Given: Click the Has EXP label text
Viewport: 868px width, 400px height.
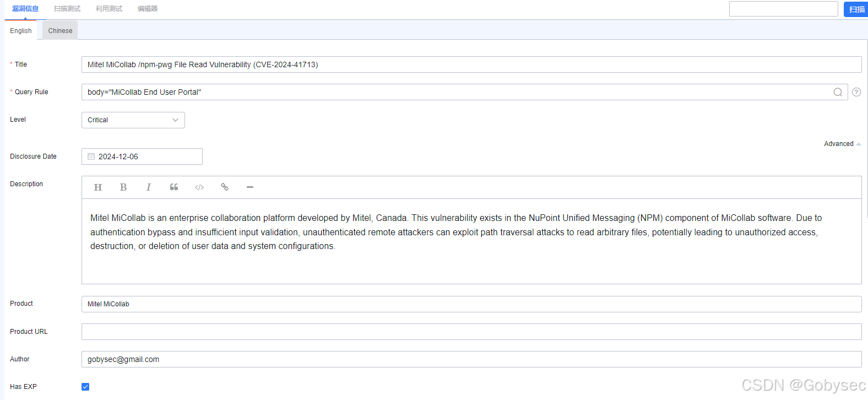Looking at the screenshot, I should [x=23, y=387].
